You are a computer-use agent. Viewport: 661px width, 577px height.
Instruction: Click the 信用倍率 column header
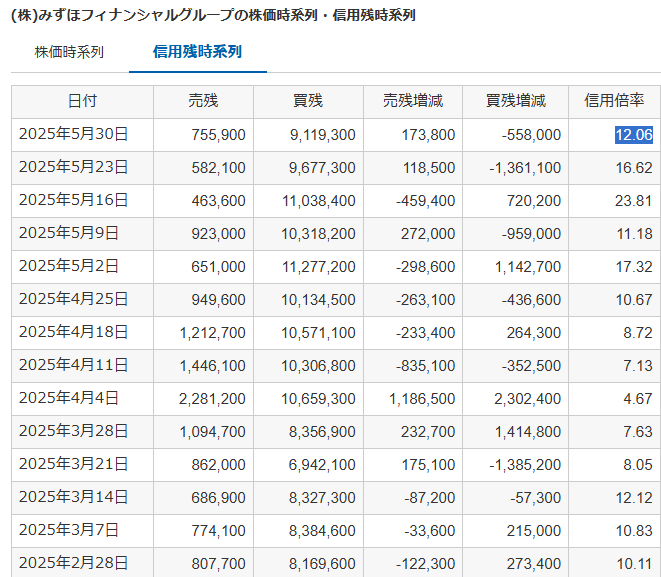[614, 101]
